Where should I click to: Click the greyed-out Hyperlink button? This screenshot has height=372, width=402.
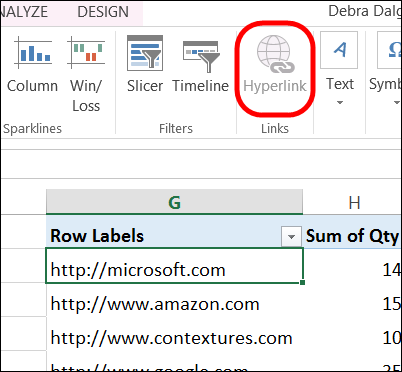click(275, 65)
